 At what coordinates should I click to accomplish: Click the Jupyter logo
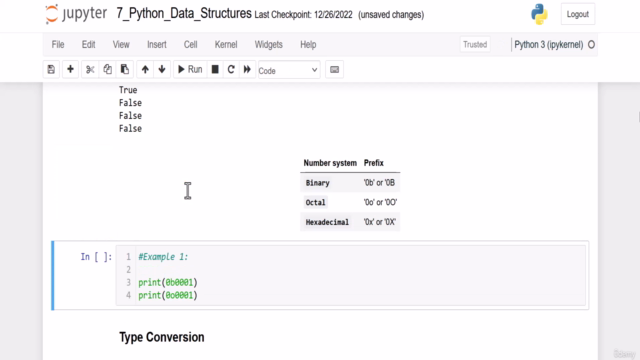[76, 14]
